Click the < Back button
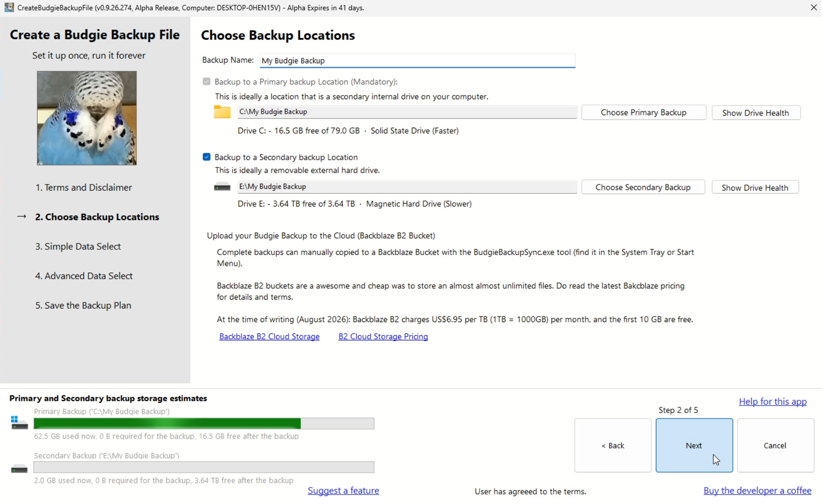This screenshot has width=822, height=504. pyautogui.click(x=612, y=445)
